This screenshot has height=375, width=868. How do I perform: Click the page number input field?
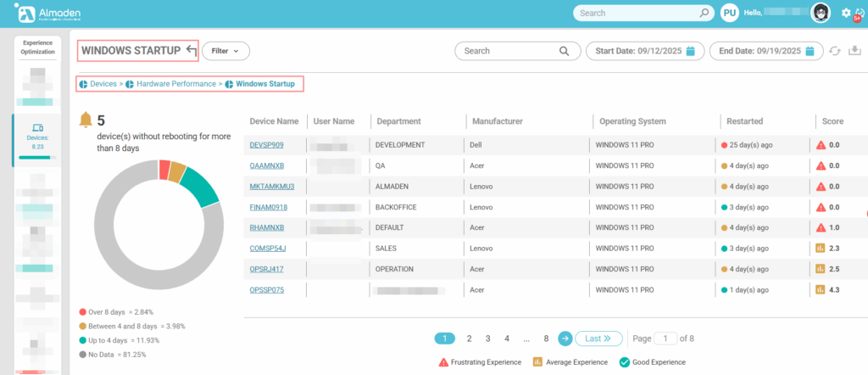tap(667, 339)
